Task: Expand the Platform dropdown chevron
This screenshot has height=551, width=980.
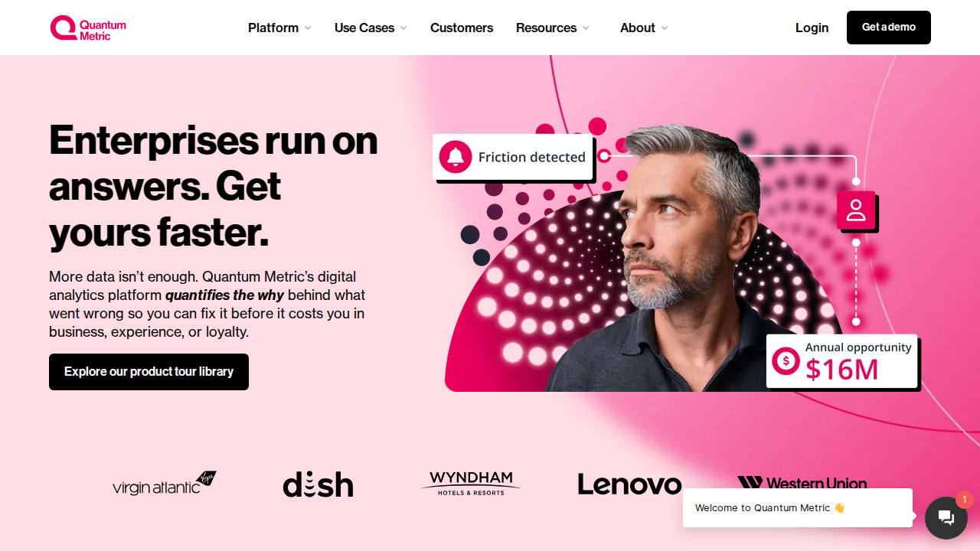Action: click(x=308, y=28)
